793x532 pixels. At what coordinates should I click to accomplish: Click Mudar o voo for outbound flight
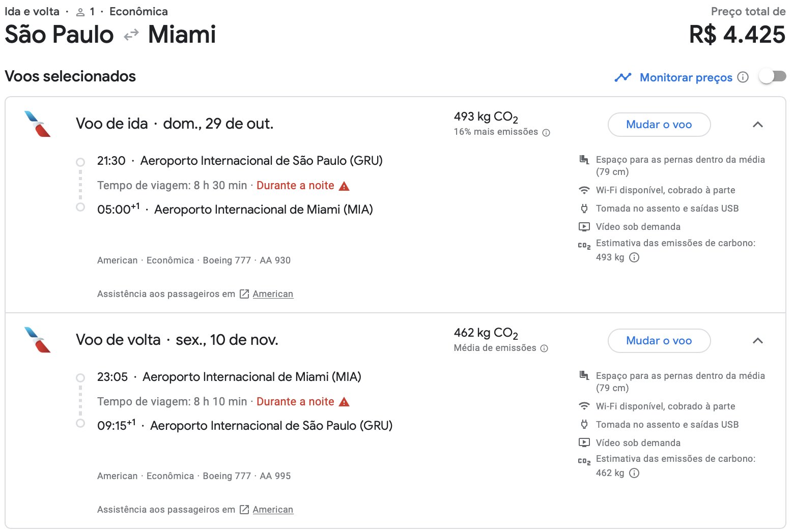659,125
